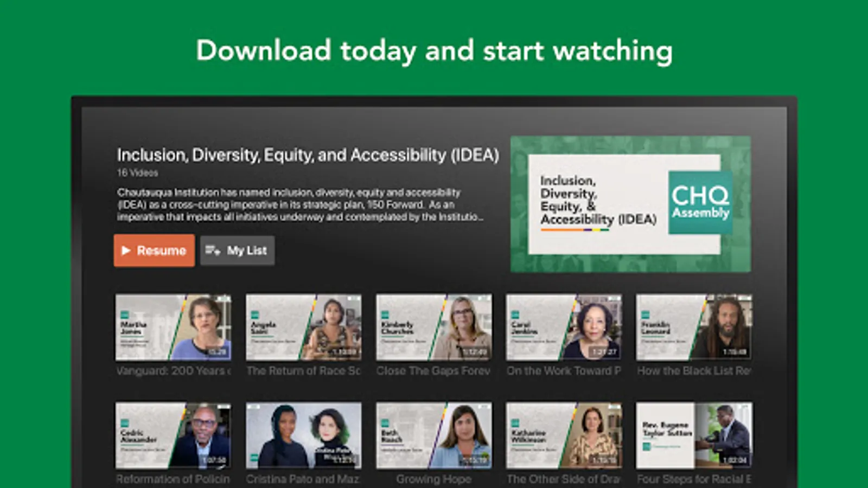The image size is (868, 488).
Task: Select the Rev. Eugene Taylor Sutton thumbnail
Action: click(694, 435)
